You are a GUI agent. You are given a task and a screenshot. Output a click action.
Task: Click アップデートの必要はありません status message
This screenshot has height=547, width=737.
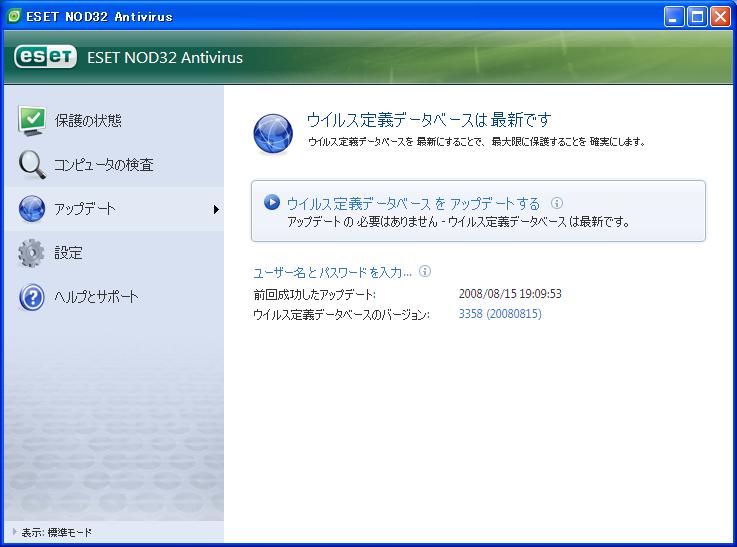coord(458,221)
